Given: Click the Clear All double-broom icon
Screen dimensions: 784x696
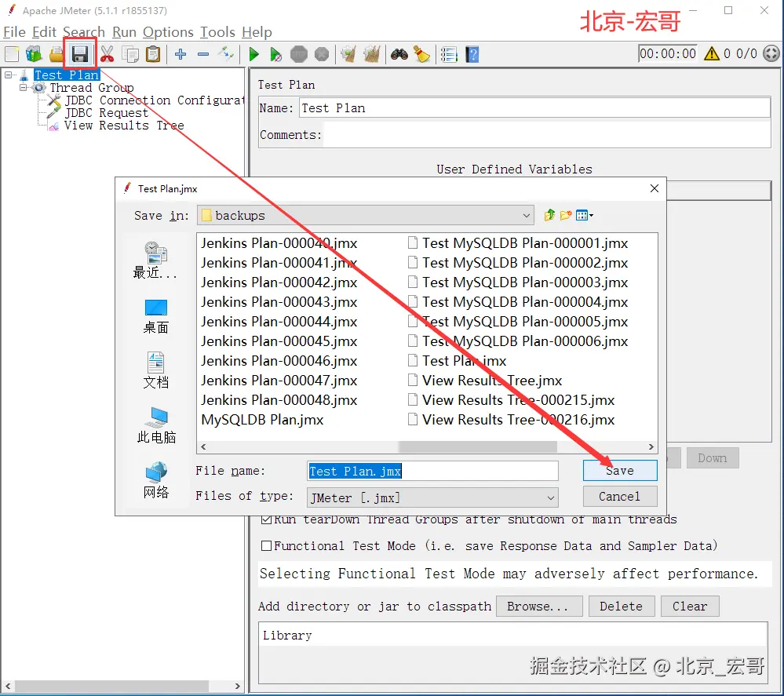Looking at the screenshot, I should [371, 54].
